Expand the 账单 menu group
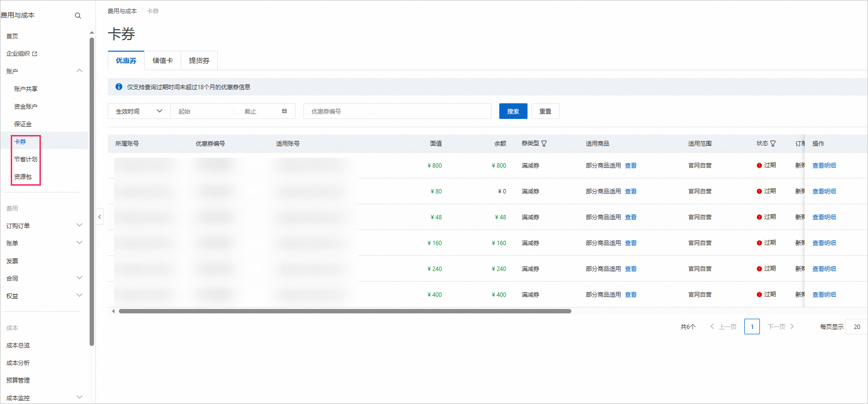Screen dimensions: 868x404 (x=79, y=243)
